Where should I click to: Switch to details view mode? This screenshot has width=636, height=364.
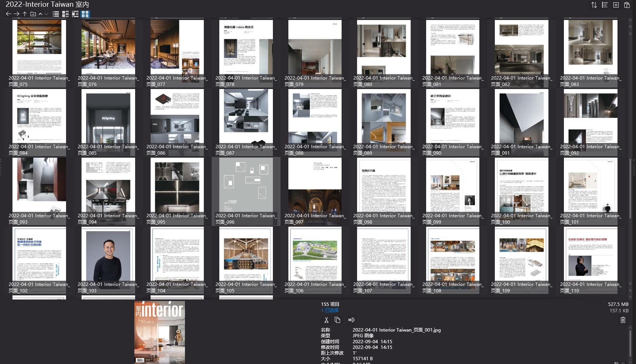[x=65, y=14]
